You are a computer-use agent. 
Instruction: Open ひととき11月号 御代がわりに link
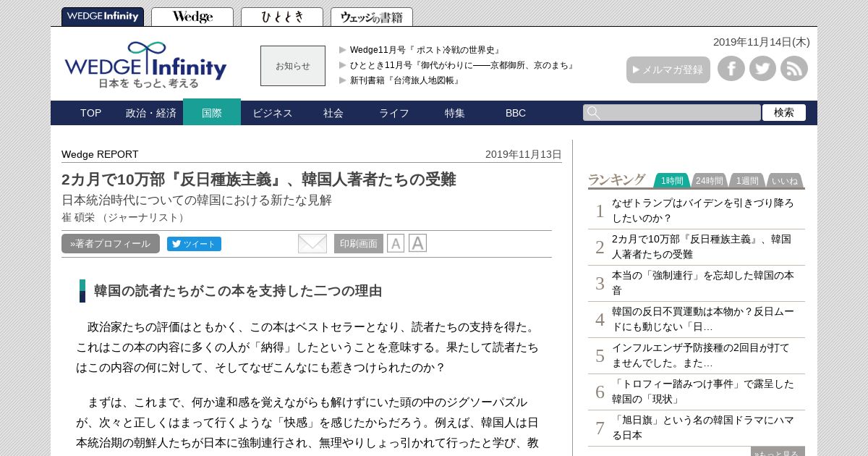pyautogui.click(x=463, y=65)
